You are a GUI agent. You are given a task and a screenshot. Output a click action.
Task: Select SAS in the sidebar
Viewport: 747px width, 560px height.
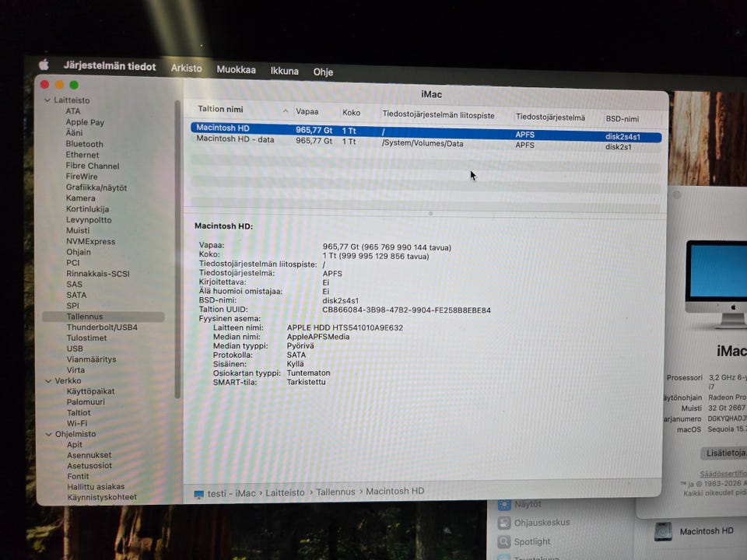point(75,285)
